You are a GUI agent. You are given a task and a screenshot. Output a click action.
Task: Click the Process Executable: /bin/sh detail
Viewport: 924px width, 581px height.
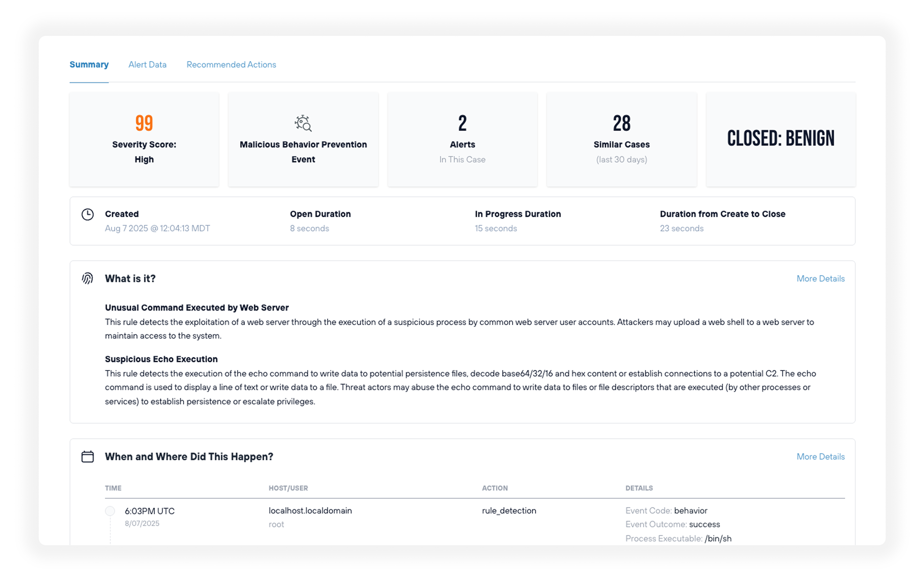coord(678,538)
